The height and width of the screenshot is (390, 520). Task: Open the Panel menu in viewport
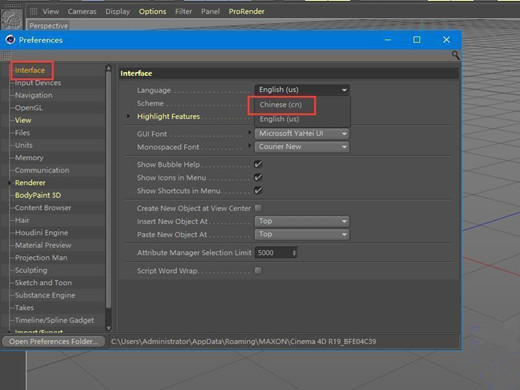[210, 12]
